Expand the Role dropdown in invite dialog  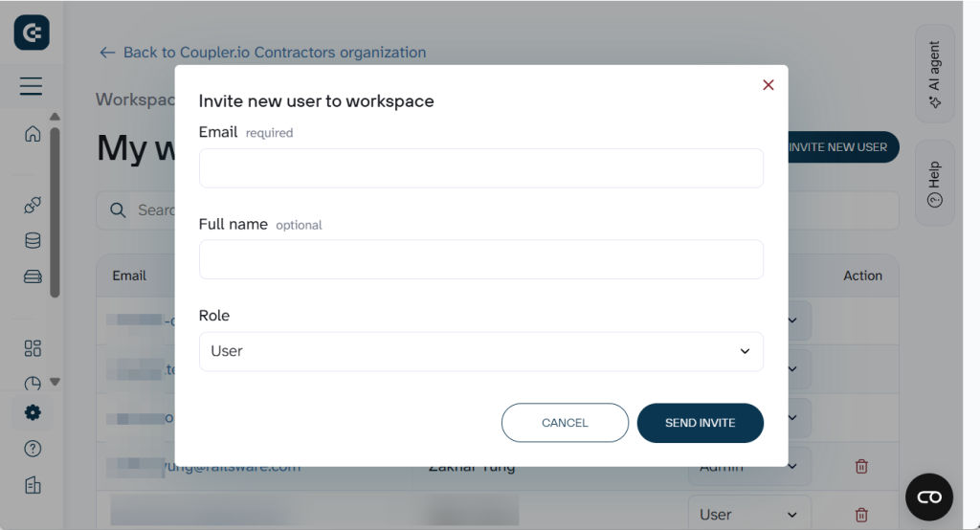click(480, 351)
